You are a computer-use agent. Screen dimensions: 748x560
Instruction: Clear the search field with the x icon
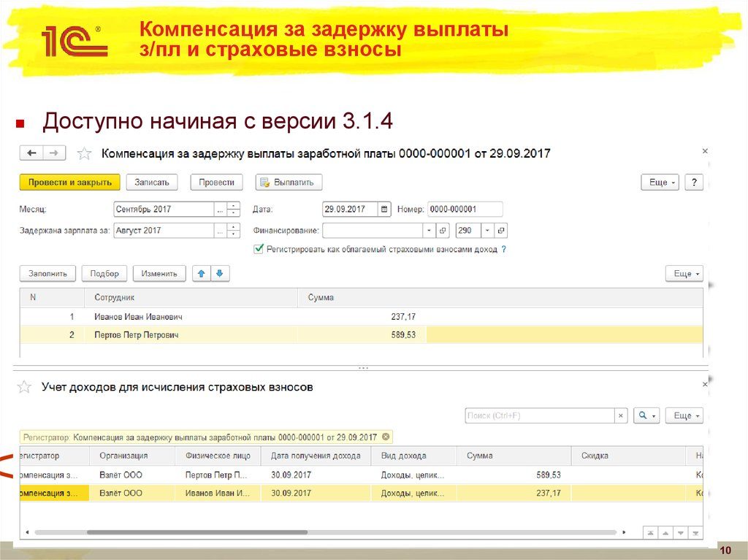621,415
